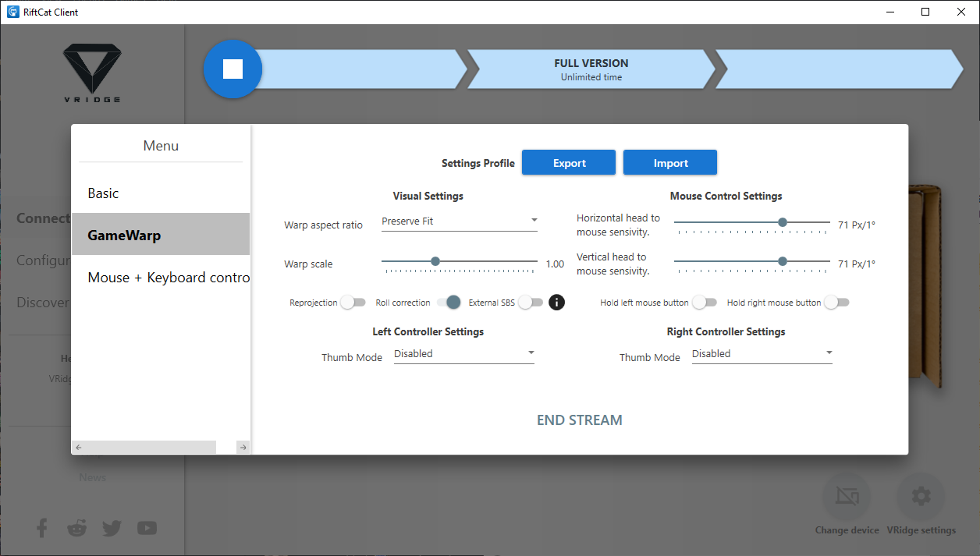Open VRidge settings gear icon
The height and width of the screenshot is (556, 980).
921,496
